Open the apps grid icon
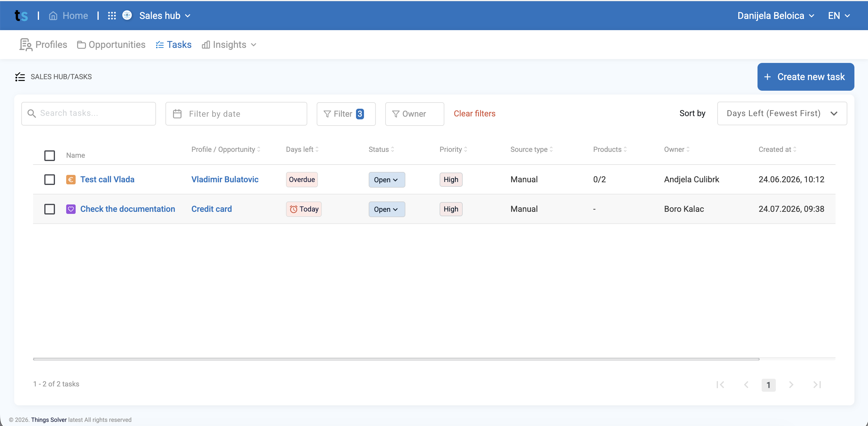868x426 pixels. (112, 15)
